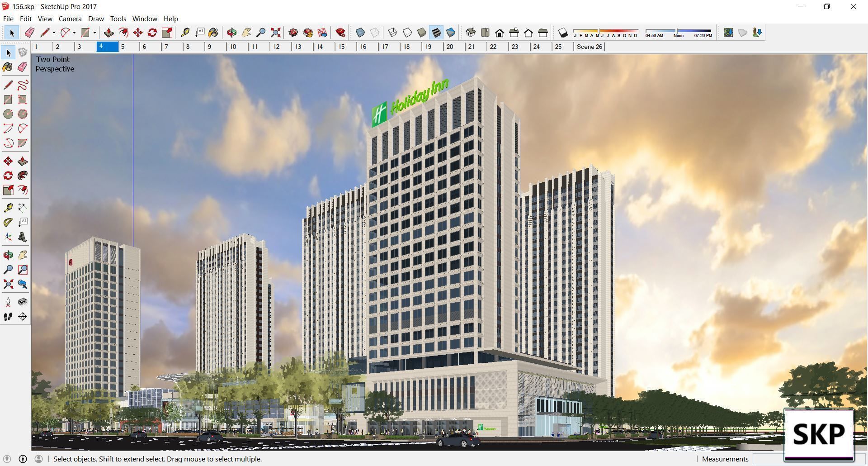The height and width of the screenshot is (466, 868).
Task: Click Zoom Extents in the top toolbar
Action: [275, 33]
